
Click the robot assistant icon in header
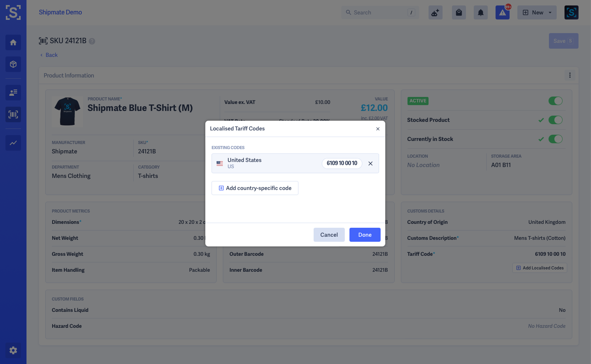pos(436,12)
